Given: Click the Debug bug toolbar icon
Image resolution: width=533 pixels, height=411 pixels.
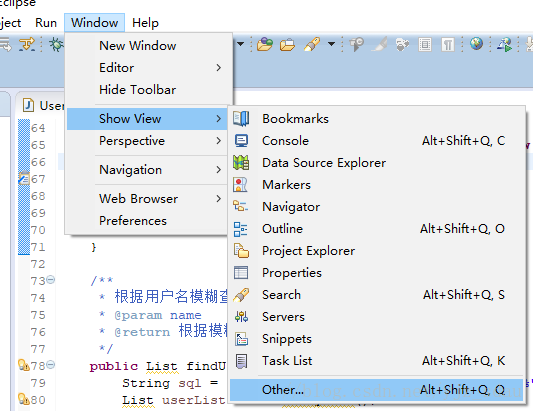Looking at the screenshot, I should 56,45.
